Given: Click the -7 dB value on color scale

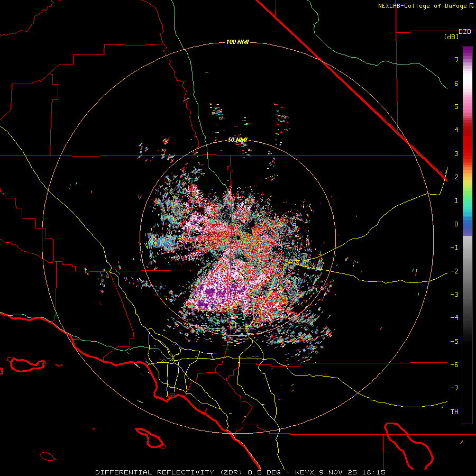Looking at the screenshot, I should tap(454, 388).
